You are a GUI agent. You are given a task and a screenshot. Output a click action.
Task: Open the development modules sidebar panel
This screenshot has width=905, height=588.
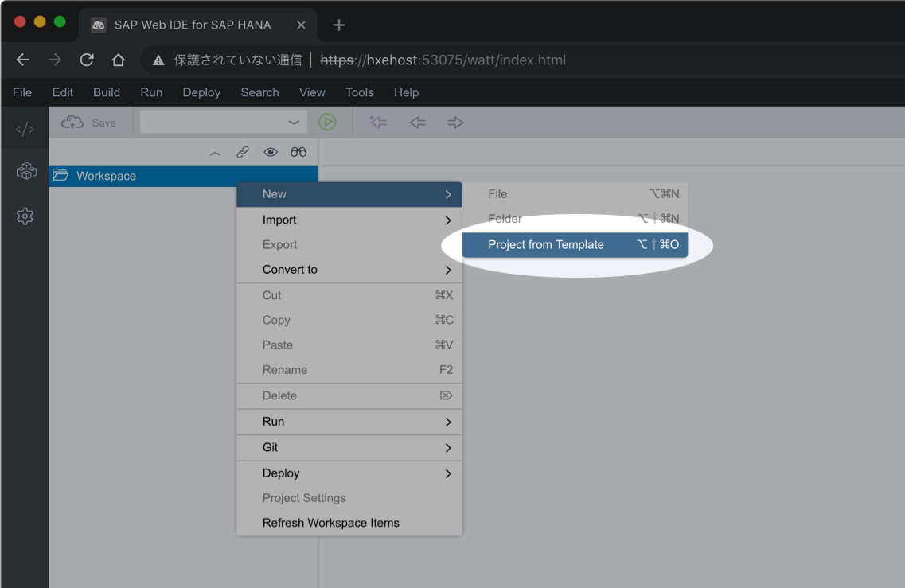[x=25, y=170]
